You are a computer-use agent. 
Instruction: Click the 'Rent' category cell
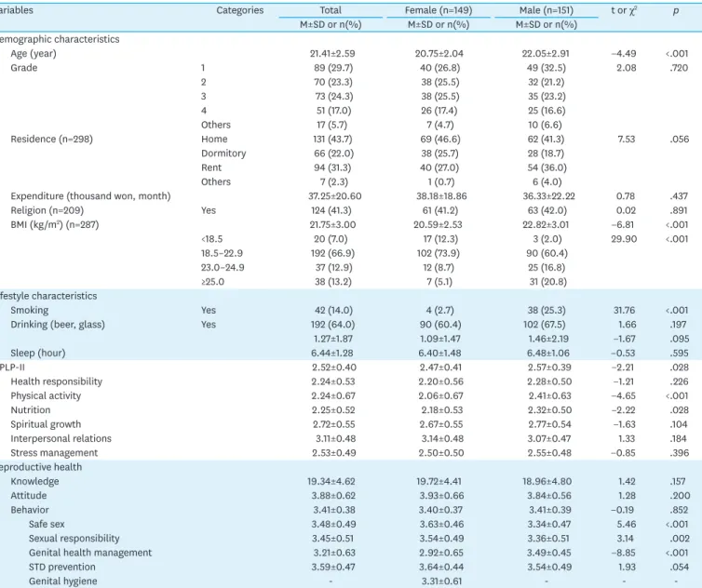pos(211,167)
